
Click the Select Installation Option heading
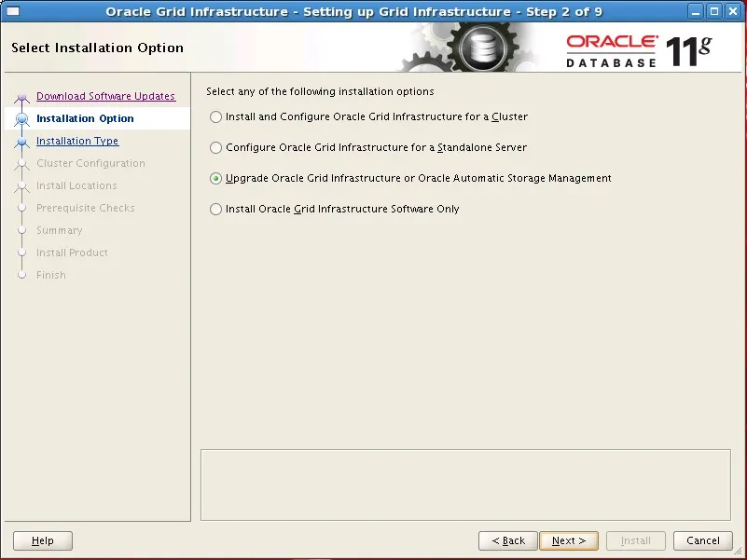[97, 48]
